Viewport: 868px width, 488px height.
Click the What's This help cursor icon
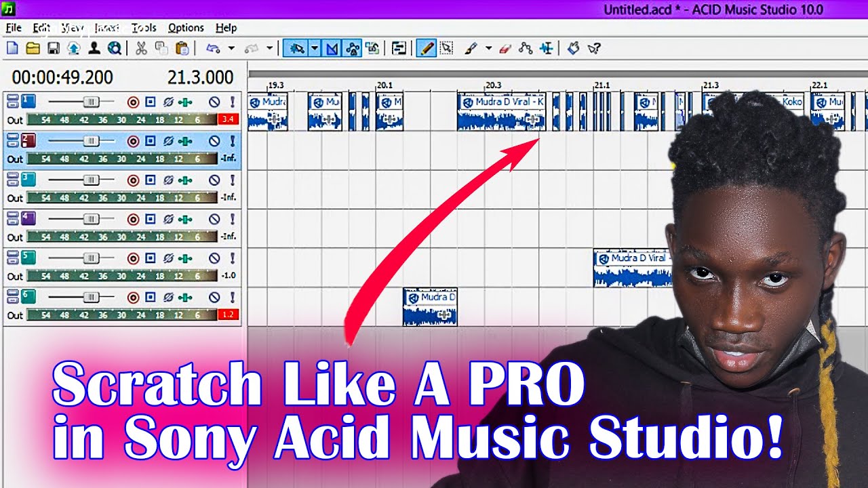click(x=594, y=48)
